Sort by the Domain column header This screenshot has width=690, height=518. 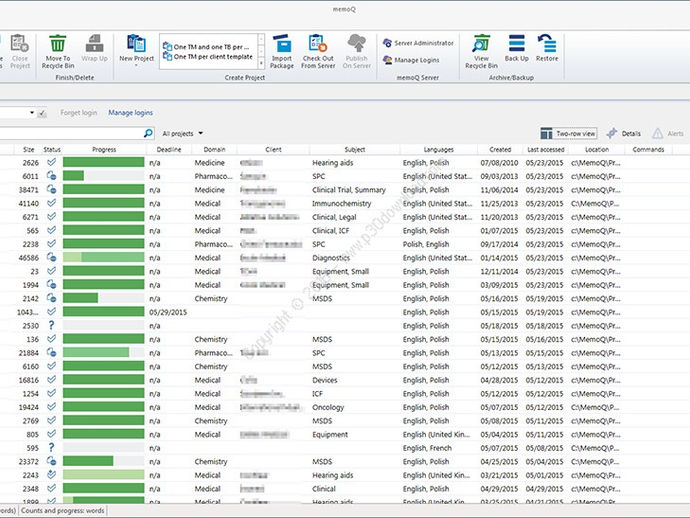[214, 150]
